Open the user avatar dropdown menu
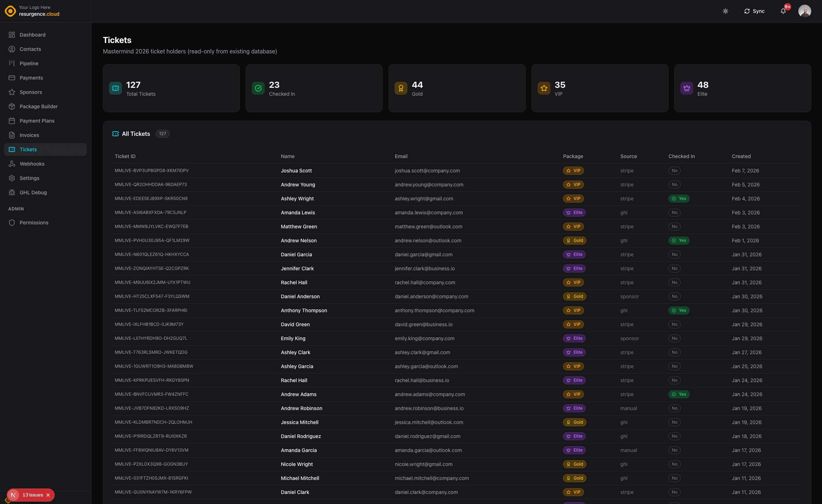Screen dimensions: 822x504 pyautogui.click(x=805, y=11)
